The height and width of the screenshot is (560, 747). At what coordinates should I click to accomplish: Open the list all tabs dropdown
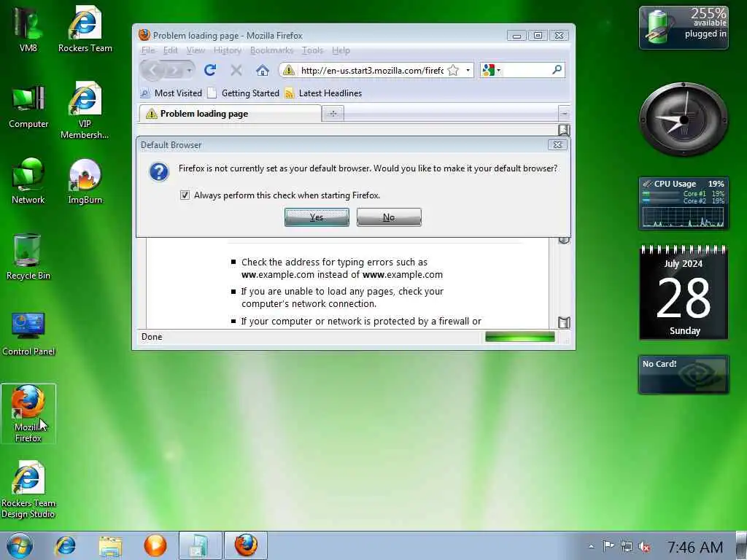564,114
